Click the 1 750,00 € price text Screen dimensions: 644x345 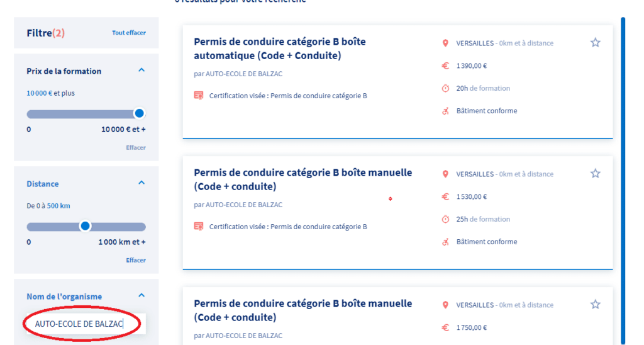pyautogui.click(x=472, y=327)
